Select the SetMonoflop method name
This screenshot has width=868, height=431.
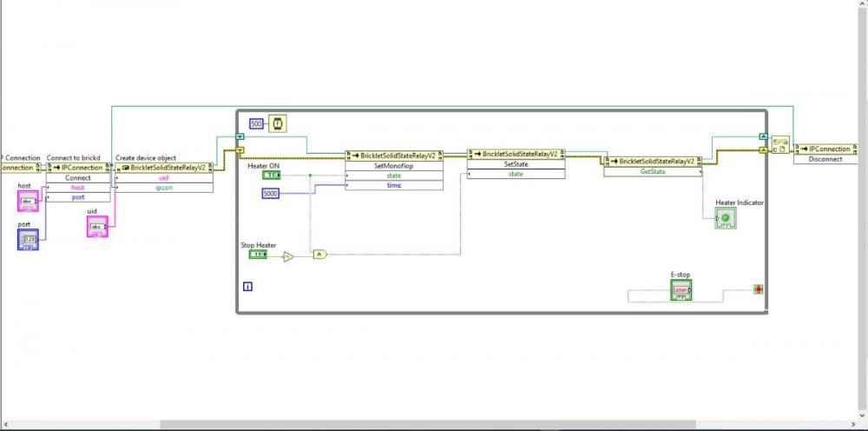tap(393, 165)
